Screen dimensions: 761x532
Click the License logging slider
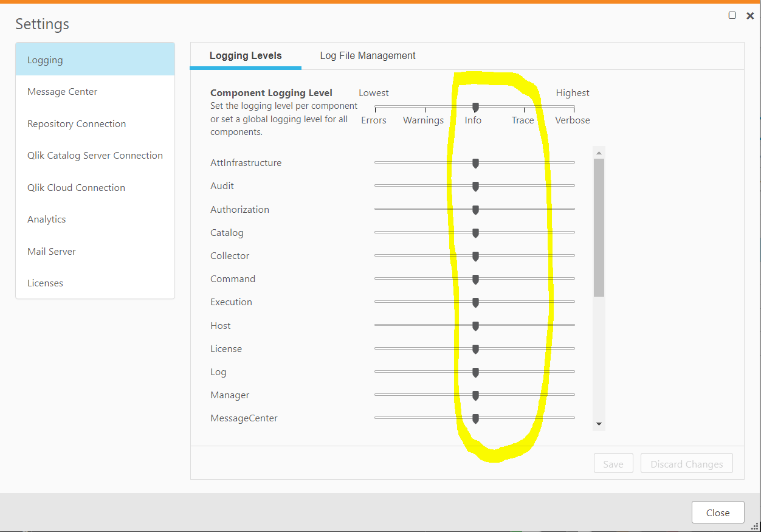(475, 349)
